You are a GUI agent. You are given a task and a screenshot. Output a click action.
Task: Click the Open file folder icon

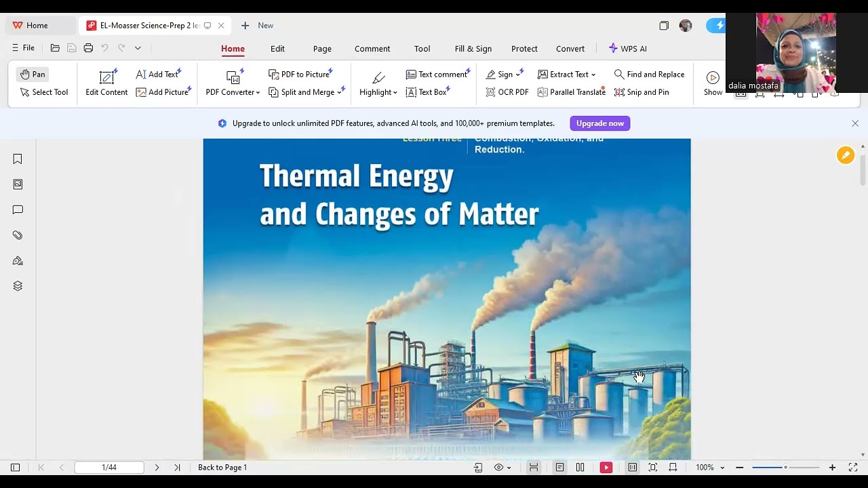[x=55, y=48]
